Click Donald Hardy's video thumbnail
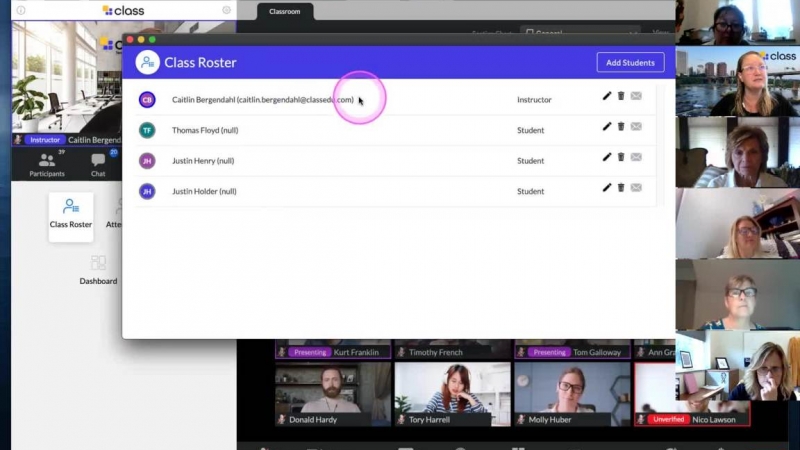The width and height of the screenshot is (800, 450). click(x=332, y=390)
